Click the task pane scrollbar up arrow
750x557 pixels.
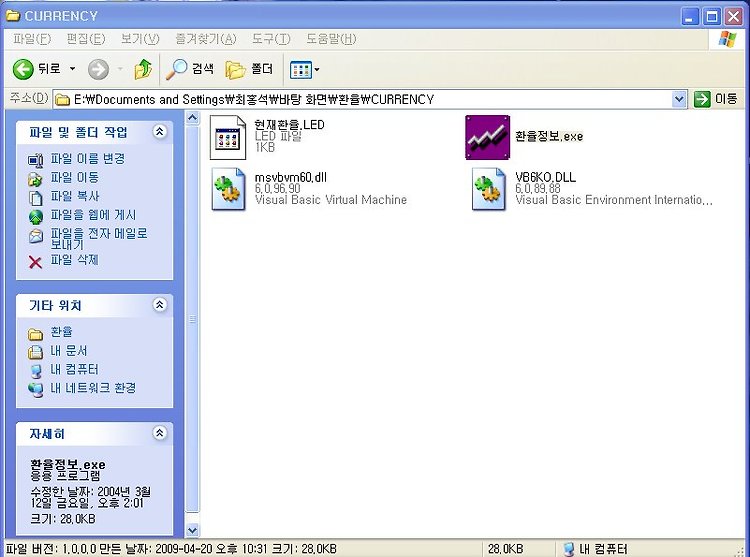click(192, 118)
